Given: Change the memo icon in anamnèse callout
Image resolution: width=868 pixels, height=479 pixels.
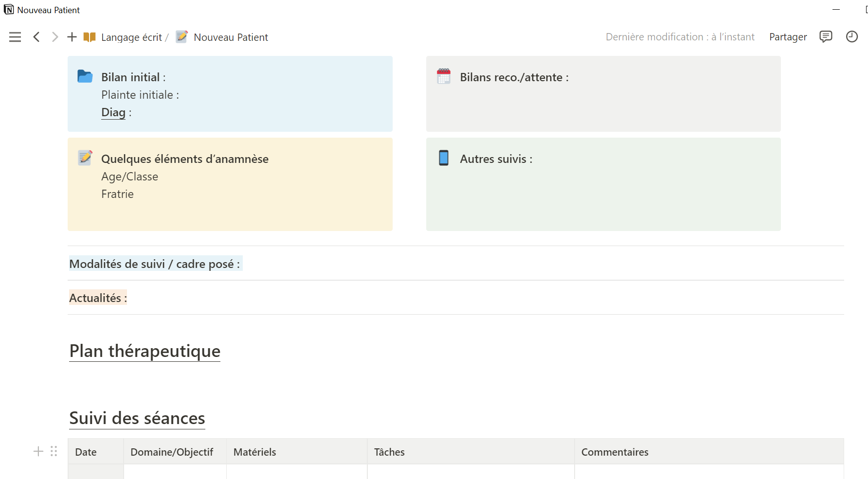Looking at the screenshot, I should (x=85, y=158).
